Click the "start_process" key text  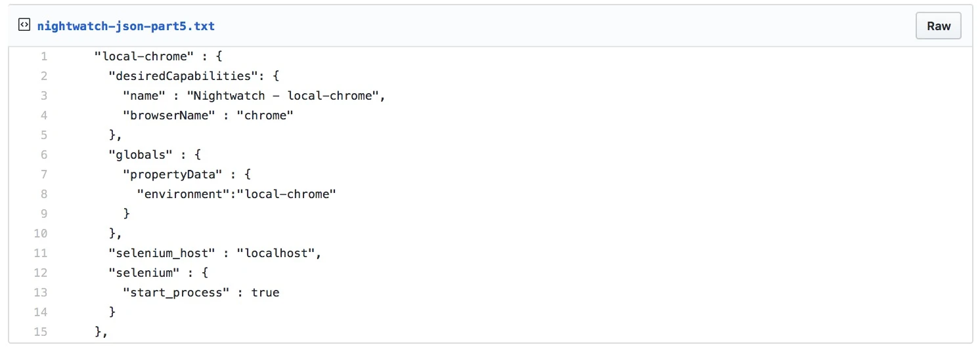pos(177,293)
